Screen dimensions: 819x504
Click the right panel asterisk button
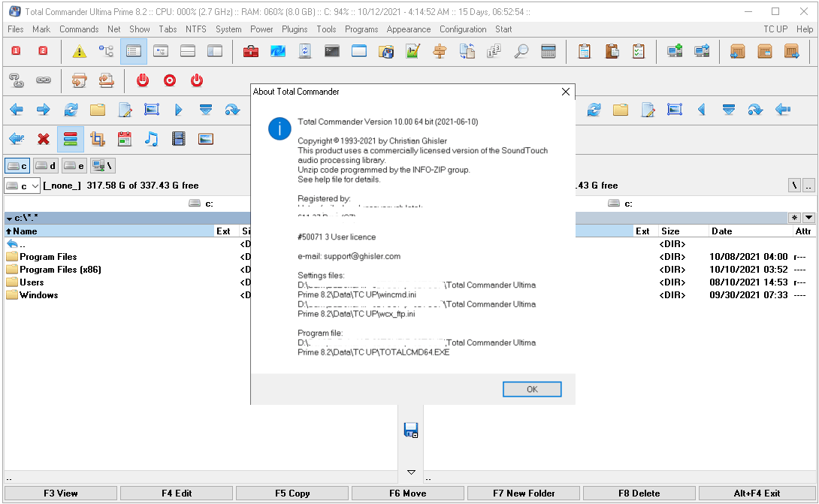794,218
